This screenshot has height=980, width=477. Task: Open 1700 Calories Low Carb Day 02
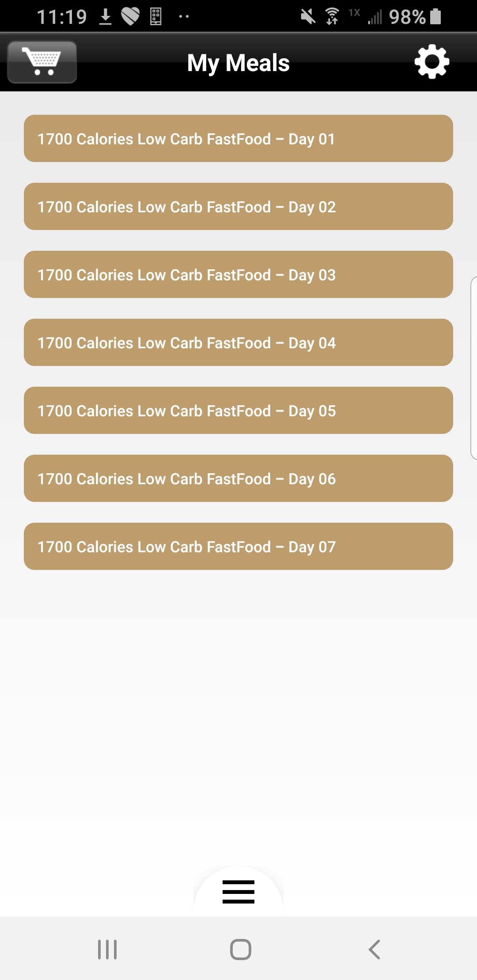click(238, 207)
